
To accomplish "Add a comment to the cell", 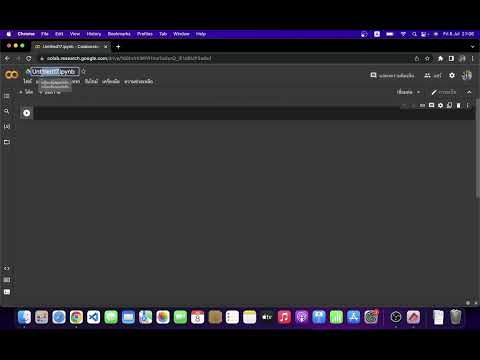I will (x=431, y=105).
